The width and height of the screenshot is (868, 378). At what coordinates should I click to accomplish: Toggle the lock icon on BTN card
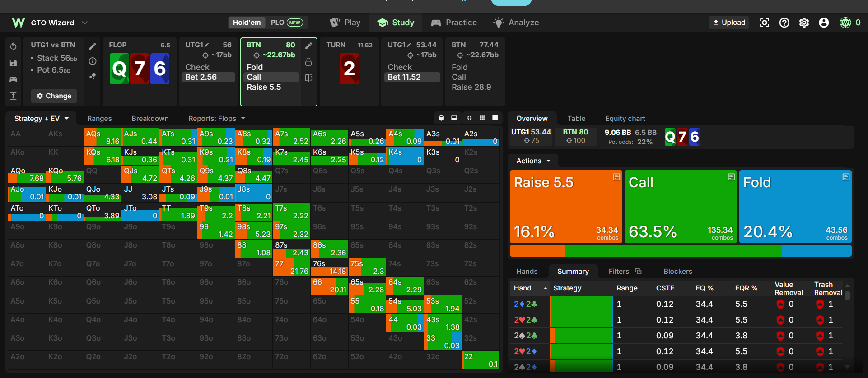click(308, 62)
